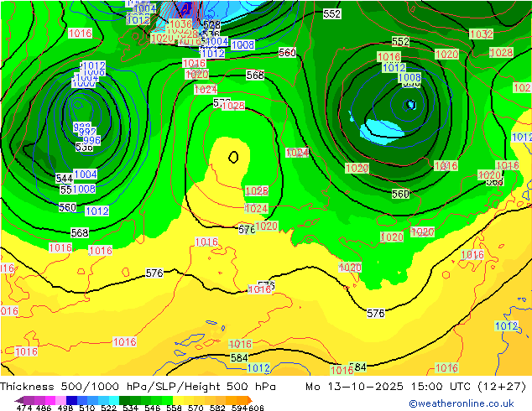Click the legend value 570
Screen dimensions: 532x411
196,408
